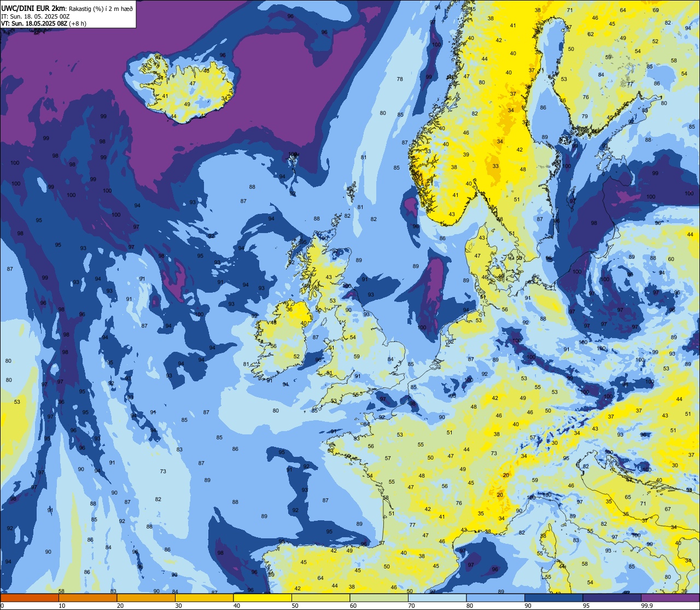700x610 pixels.
Task: Click the purple above-99.9% legend swatch
Action: click(x=670, y=597)
